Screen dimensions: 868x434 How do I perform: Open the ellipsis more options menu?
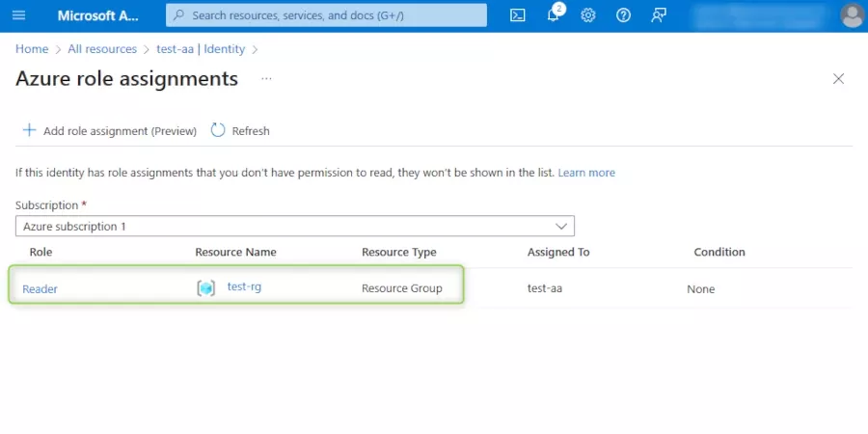(266, 79)
